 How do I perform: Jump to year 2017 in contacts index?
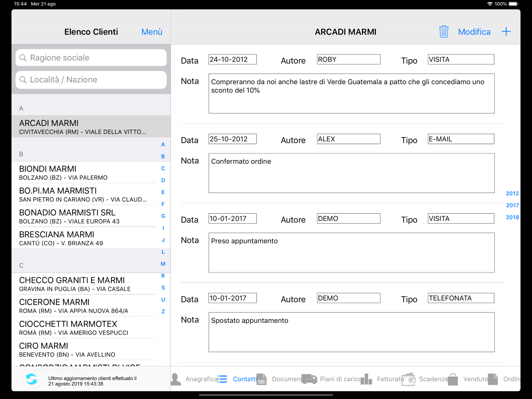click(512, 205)
